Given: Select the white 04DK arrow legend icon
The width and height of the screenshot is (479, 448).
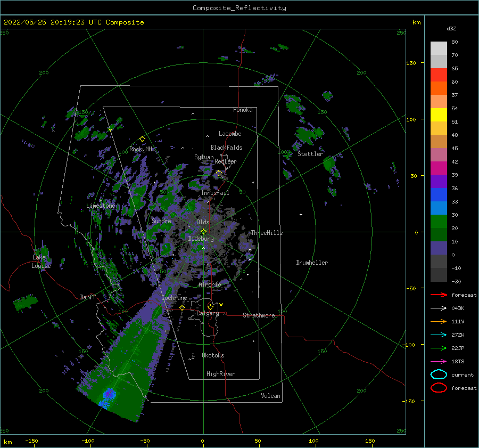Looking at the screenshot, I should click(x=439, y=308).
